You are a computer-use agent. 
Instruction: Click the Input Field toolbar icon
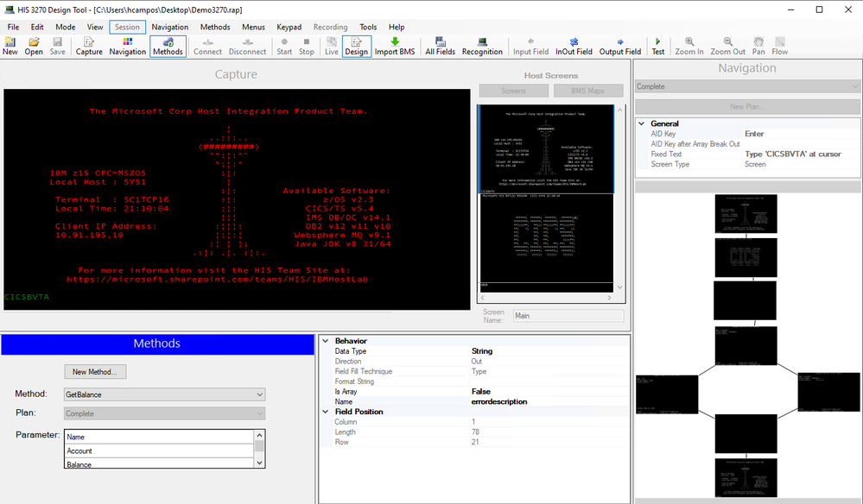pos(531,46)
